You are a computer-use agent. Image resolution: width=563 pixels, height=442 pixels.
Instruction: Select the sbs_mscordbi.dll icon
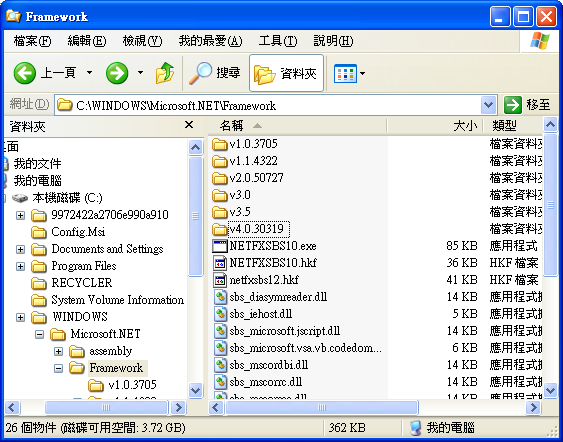220,365
